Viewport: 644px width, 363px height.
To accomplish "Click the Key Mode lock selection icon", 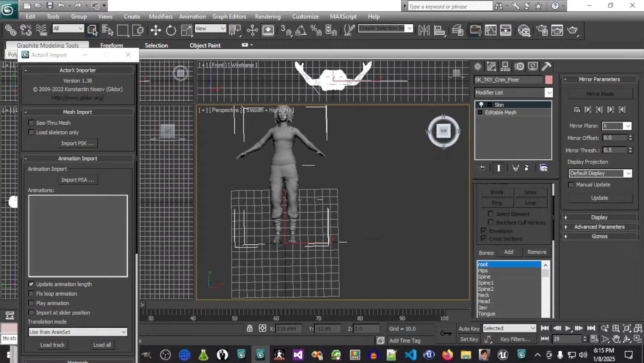I will click(x=250, y=328).
